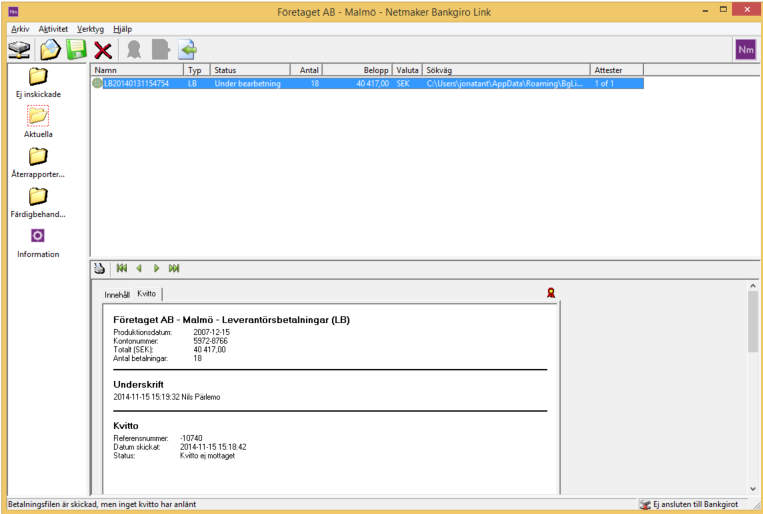The width and height of the screenshot is (763, 514).
Task: Click the app icon in title bar
Action: tap(13, 12)
